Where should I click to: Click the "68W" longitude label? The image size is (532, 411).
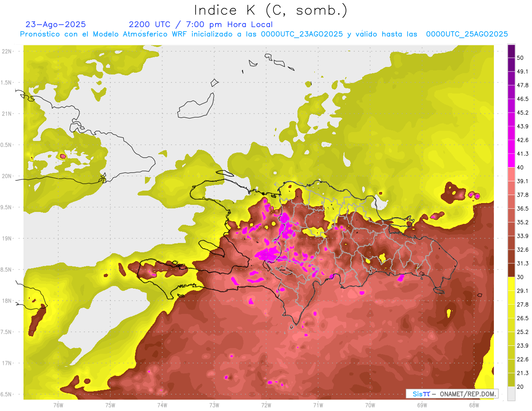[474, 405]
